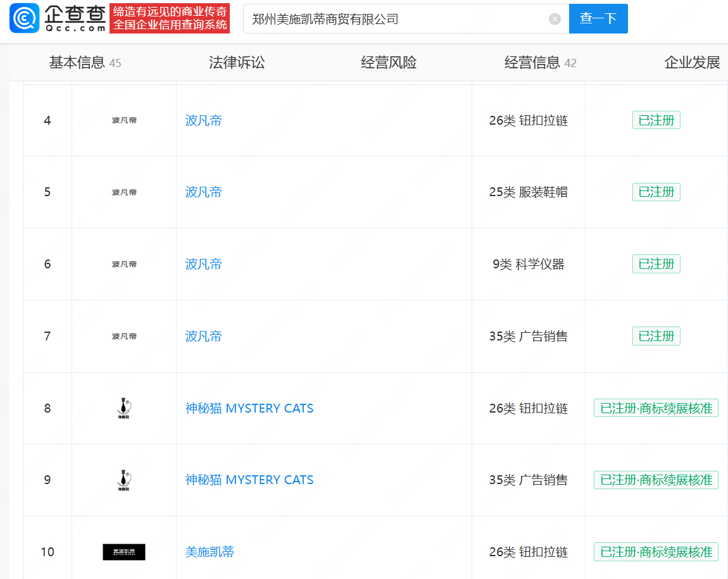Screen dimensions: 728x579
Task: Open the 波凡帝 link in row 5
Action: tap(203, 192)
